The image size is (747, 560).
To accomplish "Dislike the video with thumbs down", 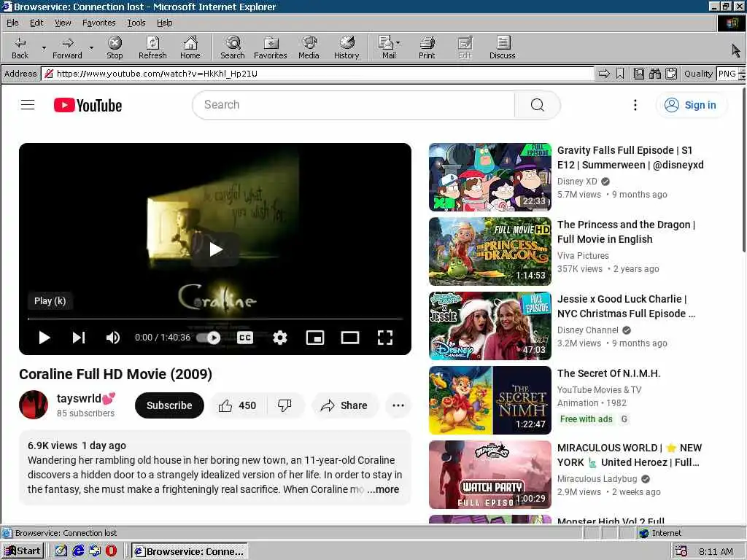I will [285, 405].
